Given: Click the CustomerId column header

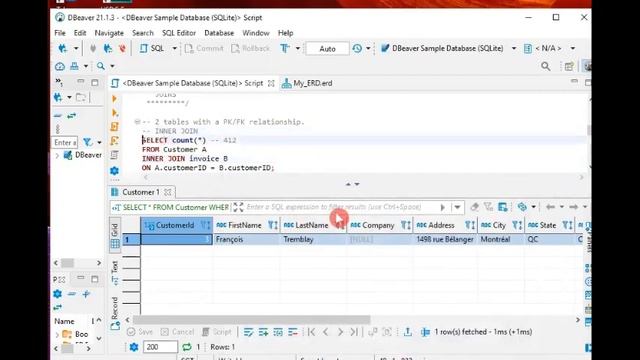Looking at the screenshot, I should pyautogui.click(x=177, y=225).
